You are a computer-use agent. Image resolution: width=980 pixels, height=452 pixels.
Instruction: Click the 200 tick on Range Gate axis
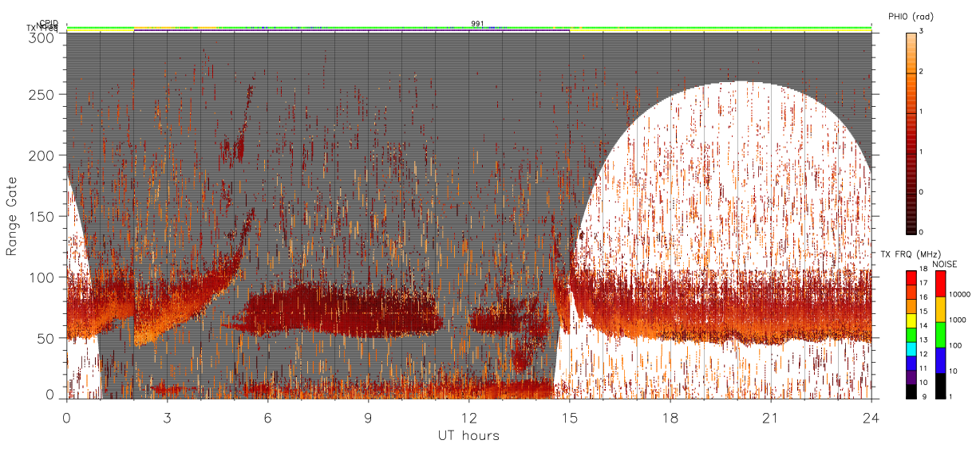point(42,155)
